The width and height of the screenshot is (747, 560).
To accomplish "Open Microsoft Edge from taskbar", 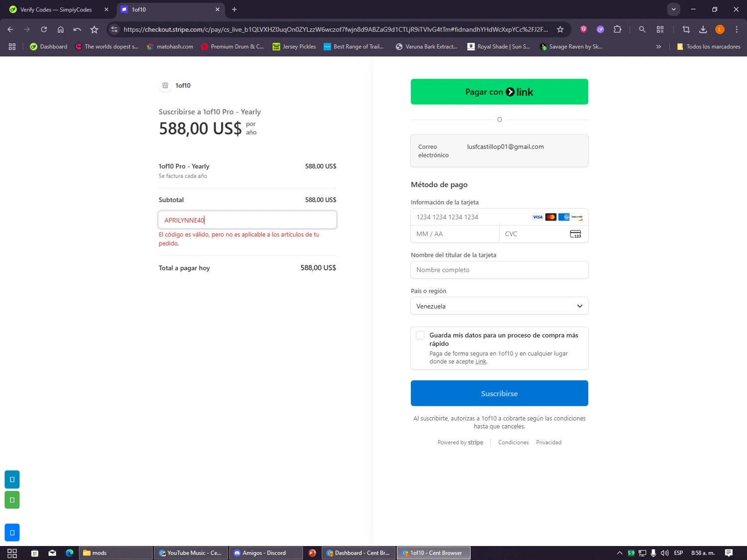I will 70,553.
